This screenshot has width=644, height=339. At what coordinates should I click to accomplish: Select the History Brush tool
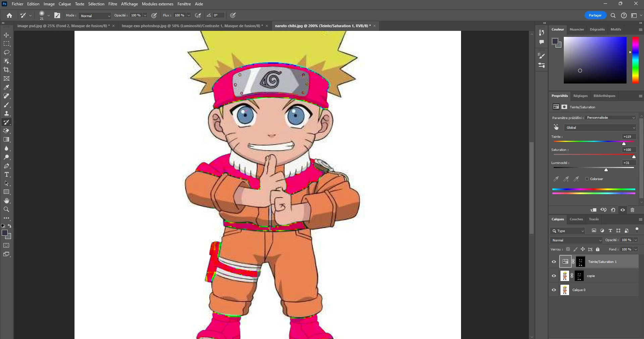6,122
